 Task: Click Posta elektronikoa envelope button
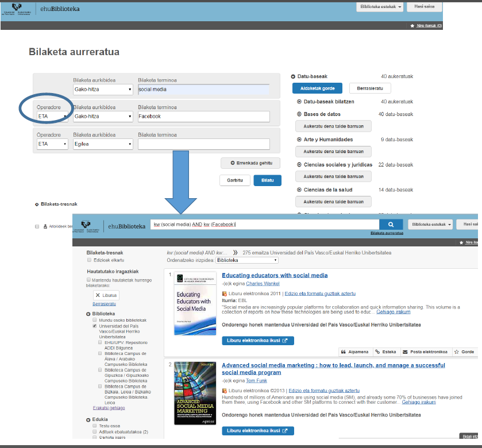tap(425, 352)
